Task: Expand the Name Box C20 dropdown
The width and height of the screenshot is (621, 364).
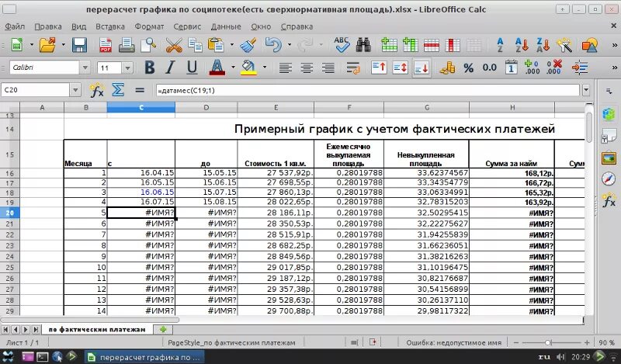Action: point(75,90)
